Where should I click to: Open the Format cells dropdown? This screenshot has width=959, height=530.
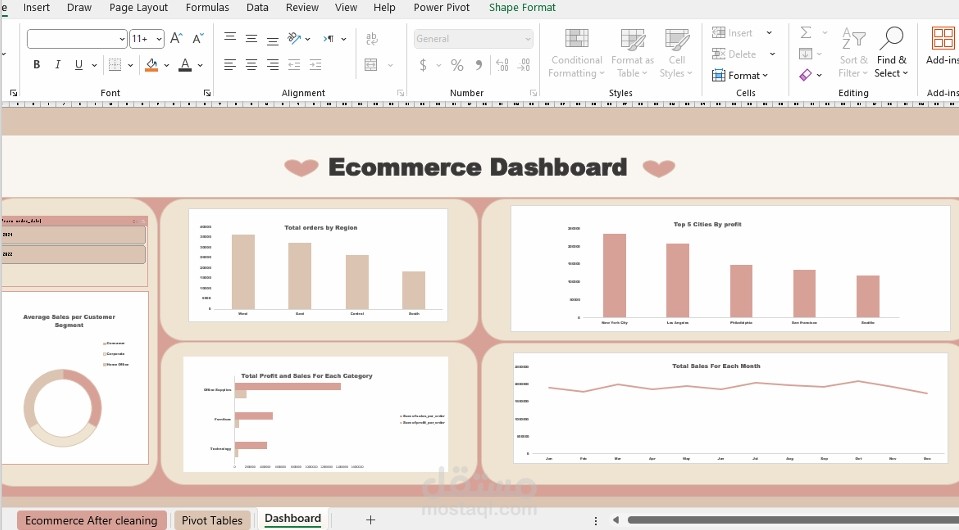(740, 75)
